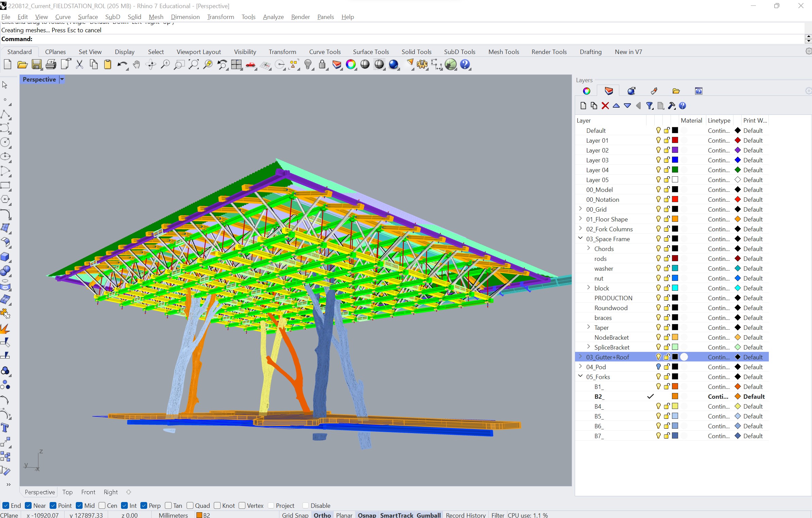Collapse the 05_Forks layer tree
This screenshot has width=812, height=518.
tap(581, 376)
